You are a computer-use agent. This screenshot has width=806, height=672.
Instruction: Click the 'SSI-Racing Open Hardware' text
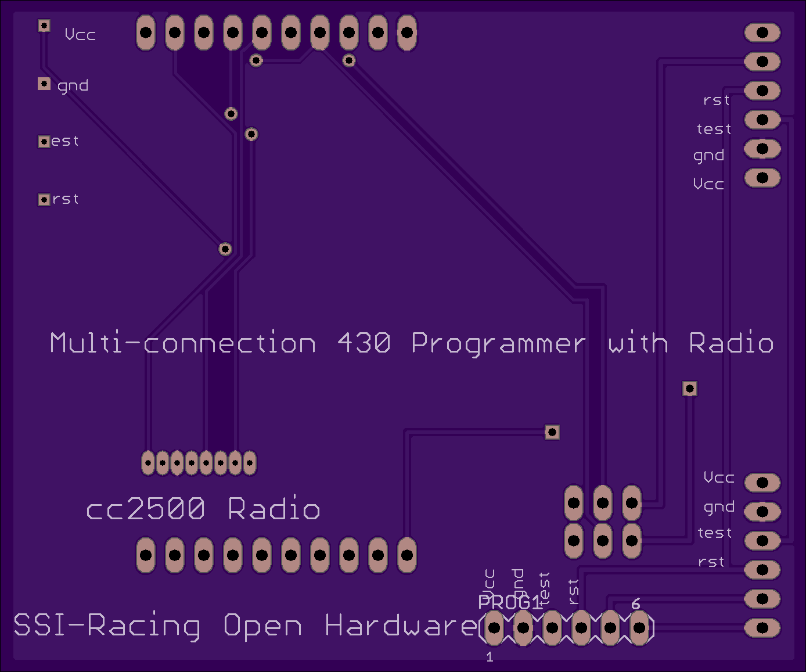(x=245, y=626)
